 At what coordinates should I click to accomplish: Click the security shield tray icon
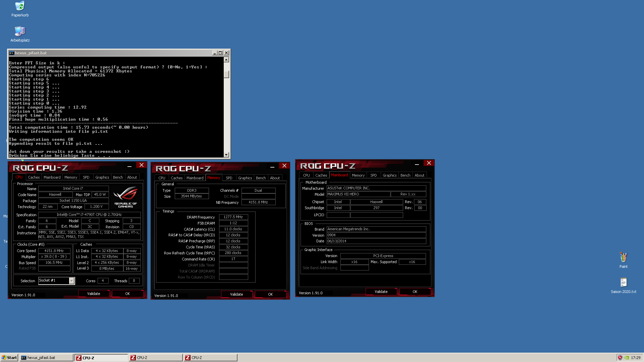point(620,358)
